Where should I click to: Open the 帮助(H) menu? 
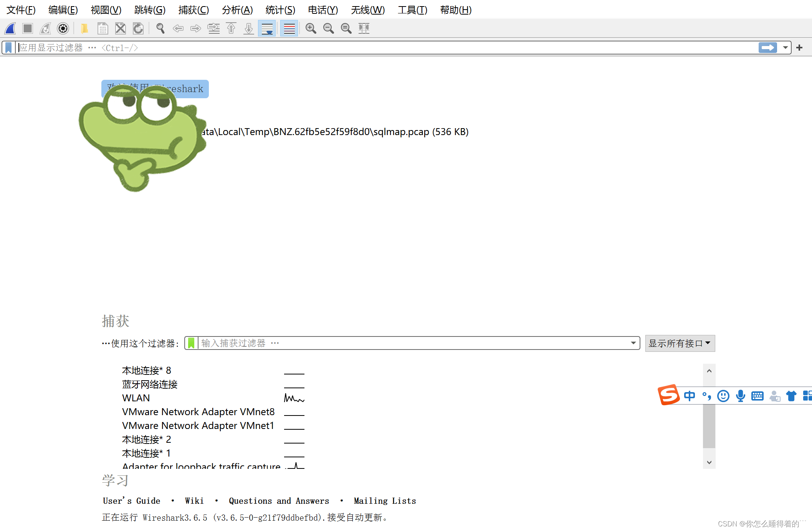(x=456, y=10)
